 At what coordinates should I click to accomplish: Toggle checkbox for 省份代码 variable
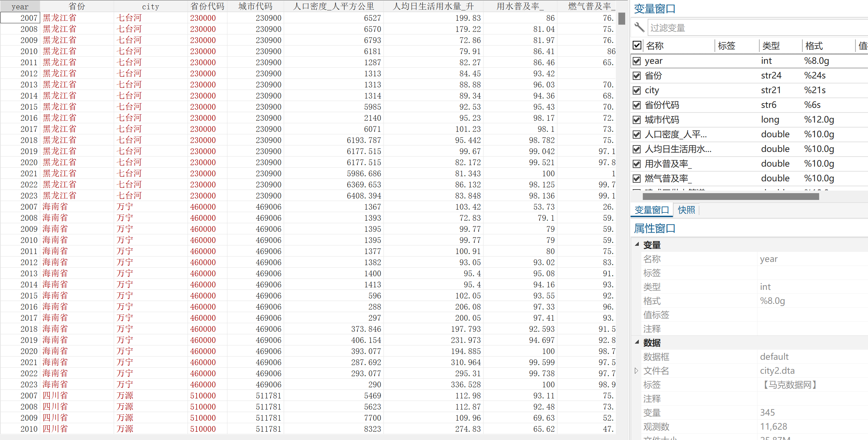click(637, 105)
